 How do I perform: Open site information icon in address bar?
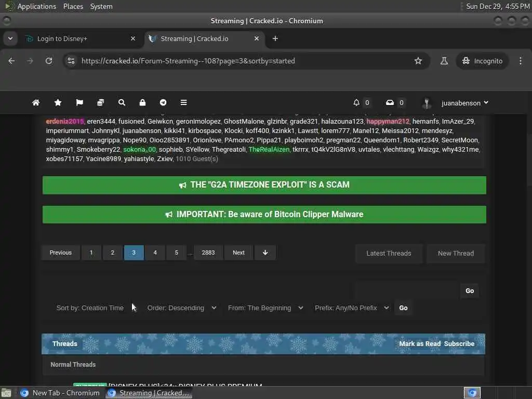point(71,61)
